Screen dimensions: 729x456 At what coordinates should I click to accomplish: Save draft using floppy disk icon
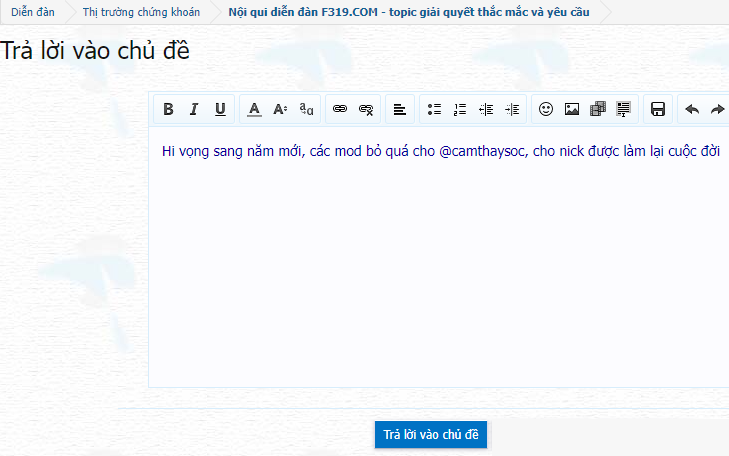(658, 109)
